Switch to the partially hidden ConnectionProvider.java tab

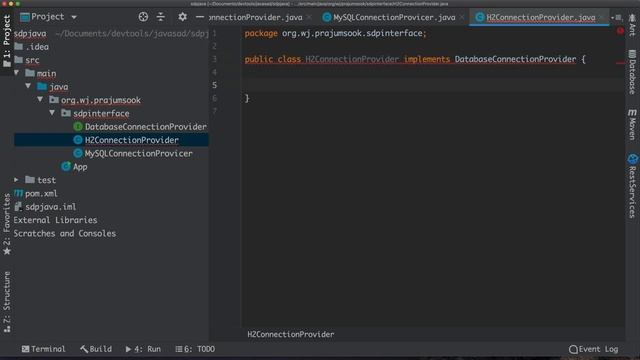(x=256, y=17)
